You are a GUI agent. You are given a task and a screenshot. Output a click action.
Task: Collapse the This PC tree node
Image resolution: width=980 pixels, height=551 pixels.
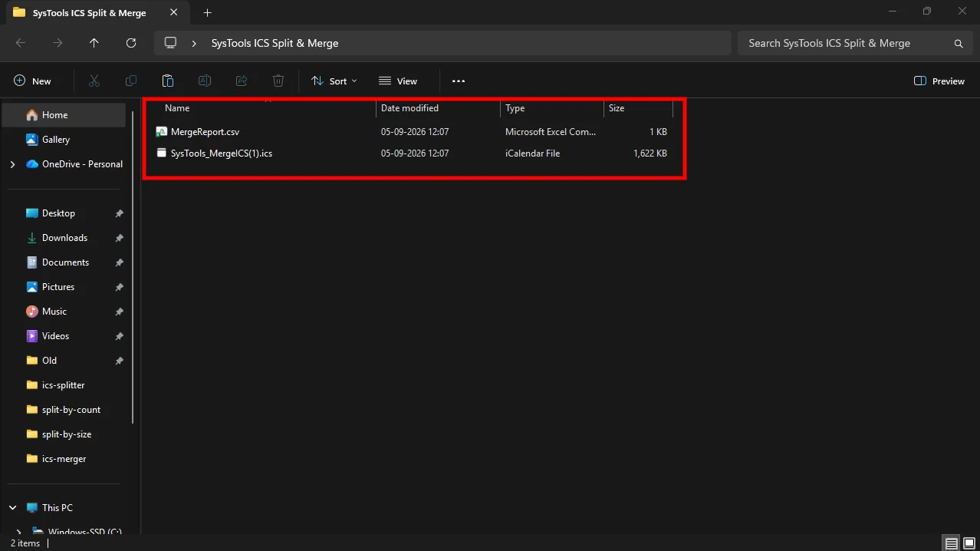12,508
